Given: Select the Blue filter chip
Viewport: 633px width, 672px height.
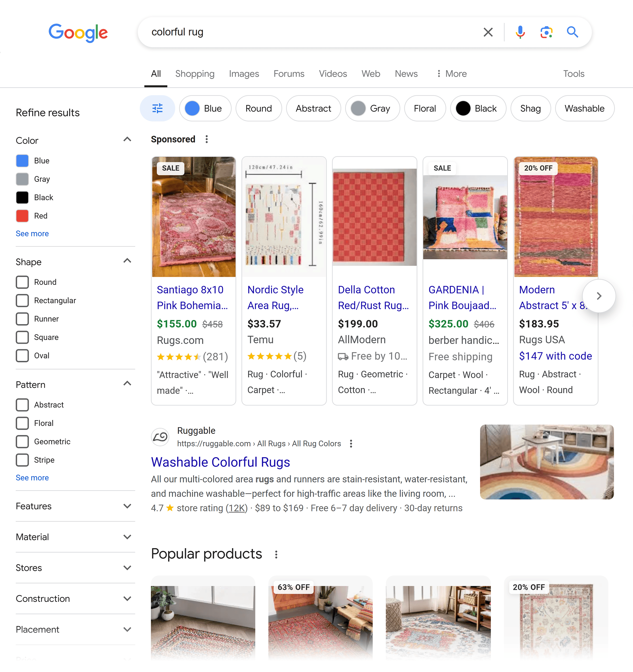Looking at the screenshot, I should click(205, 109).
